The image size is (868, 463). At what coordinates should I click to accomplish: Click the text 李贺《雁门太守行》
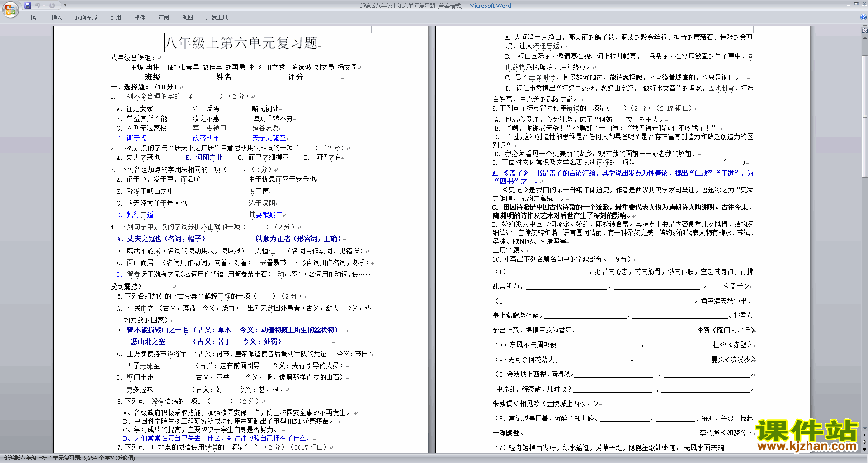point(726,331)
